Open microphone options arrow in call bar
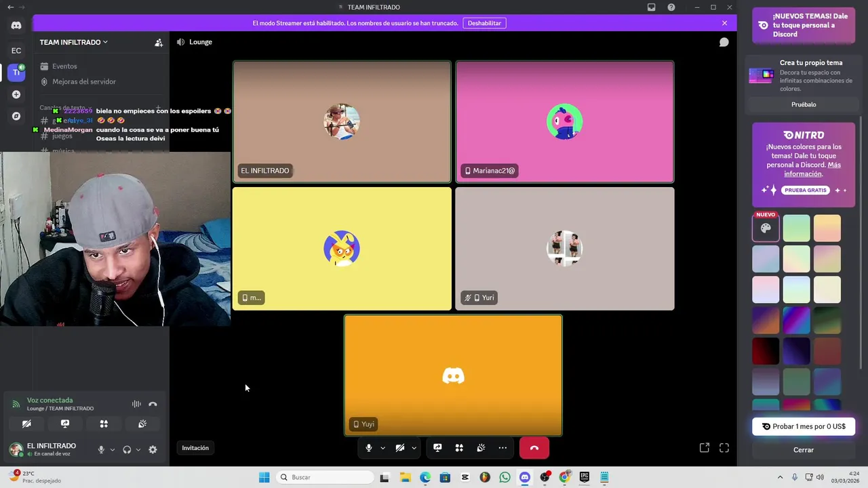 tap(382, 448)
